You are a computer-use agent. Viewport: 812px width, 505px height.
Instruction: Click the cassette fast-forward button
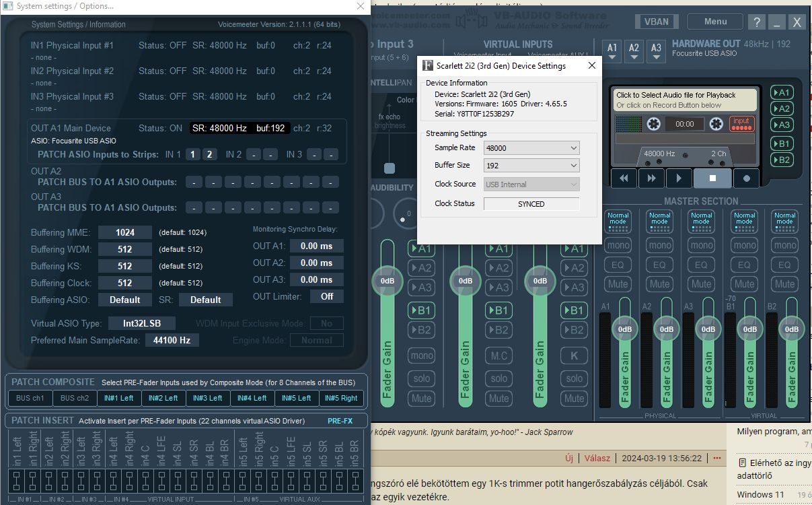click(x=651, y=178)
